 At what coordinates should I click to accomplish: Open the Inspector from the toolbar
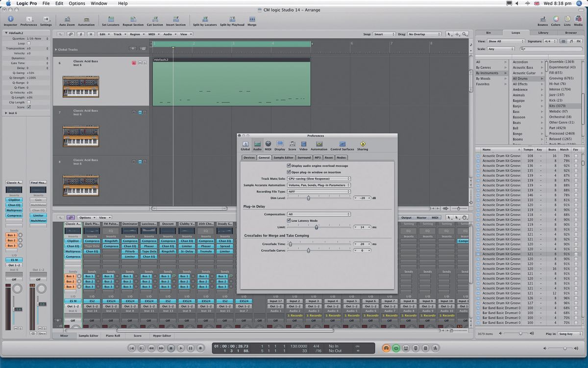[10, 20]
